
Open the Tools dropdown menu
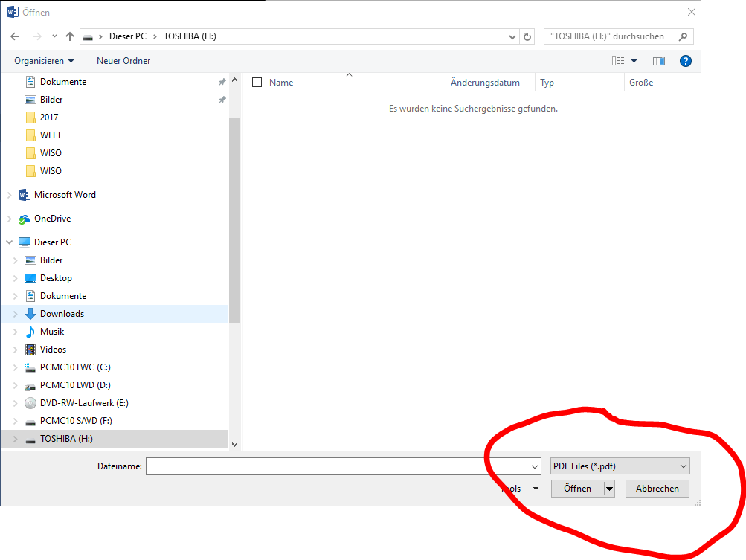pos(520,489)
